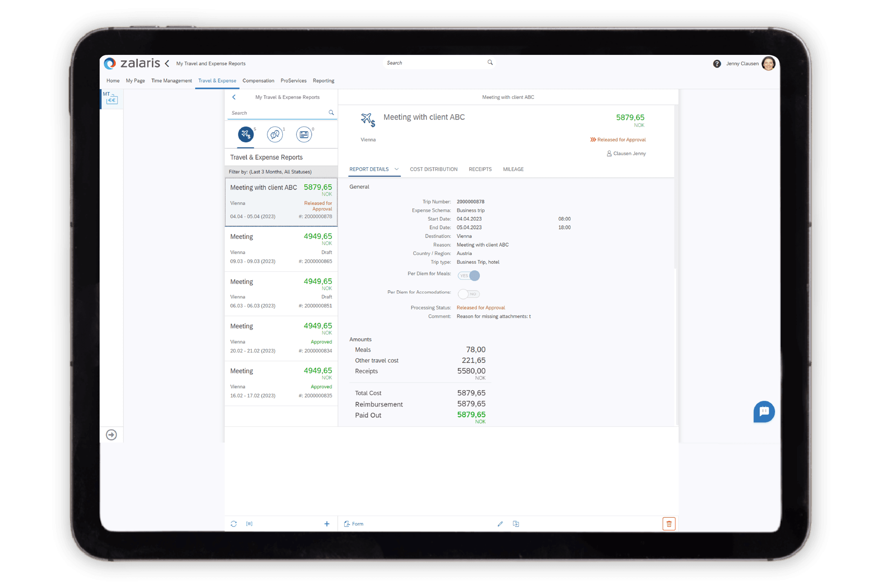Switch to the Cost Distribution tab

click(434, 169)
